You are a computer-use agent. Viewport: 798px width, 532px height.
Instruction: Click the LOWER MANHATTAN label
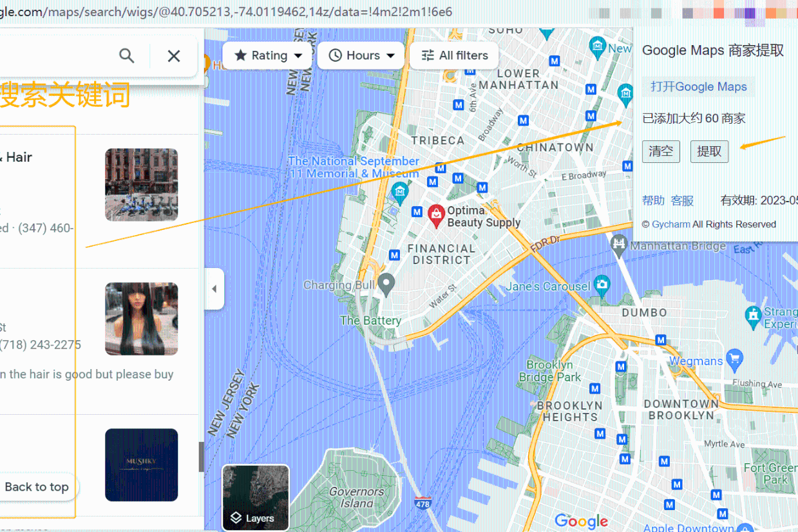[518, 79]
